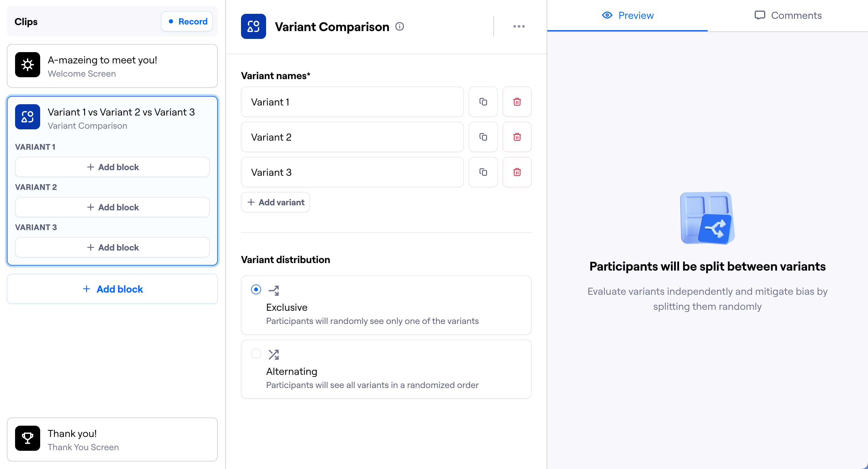Click the Record button in Clips

tap(187, 22)
